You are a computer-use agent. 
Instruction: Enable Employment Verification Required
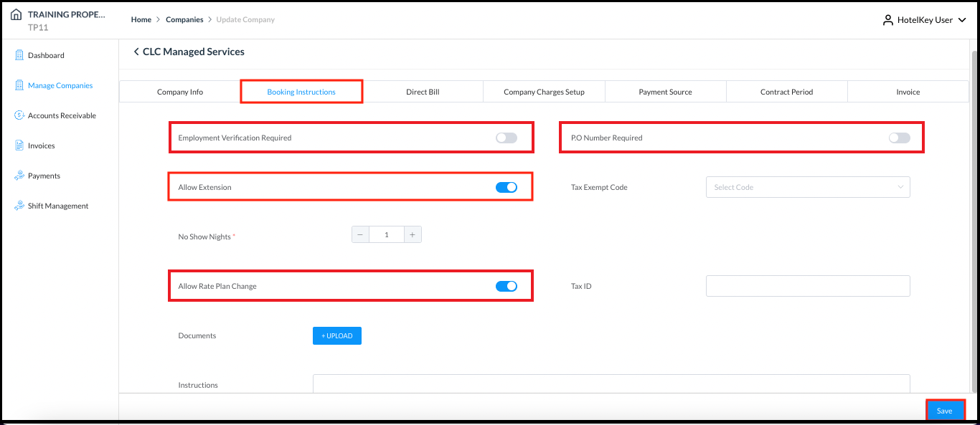(507, 137)
